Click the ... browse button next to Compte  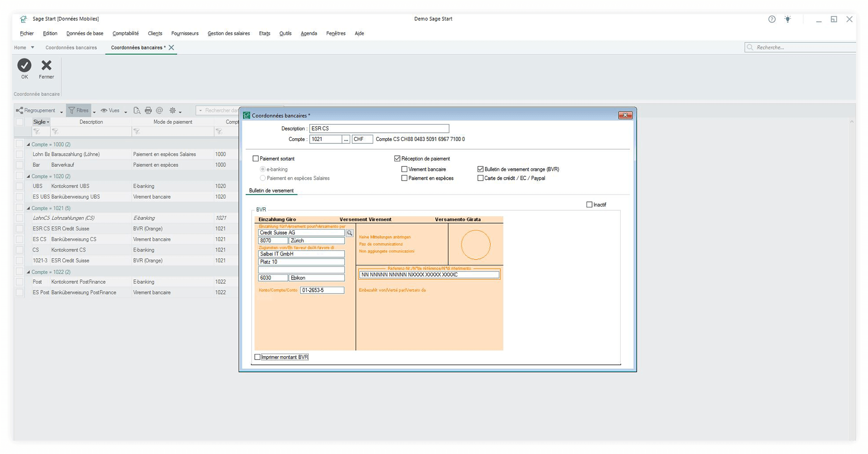(346, 139)
